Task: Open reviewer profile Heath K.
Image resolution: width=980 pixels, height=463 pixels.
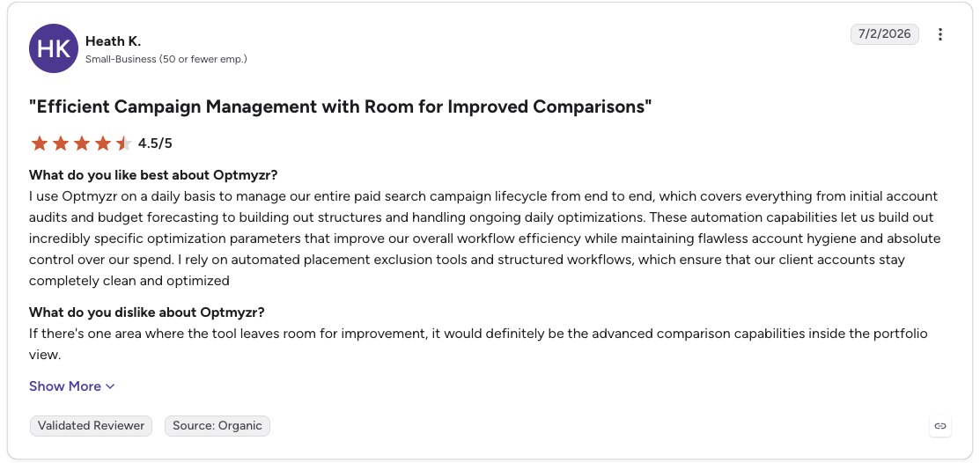Action: tap(113, 41)
